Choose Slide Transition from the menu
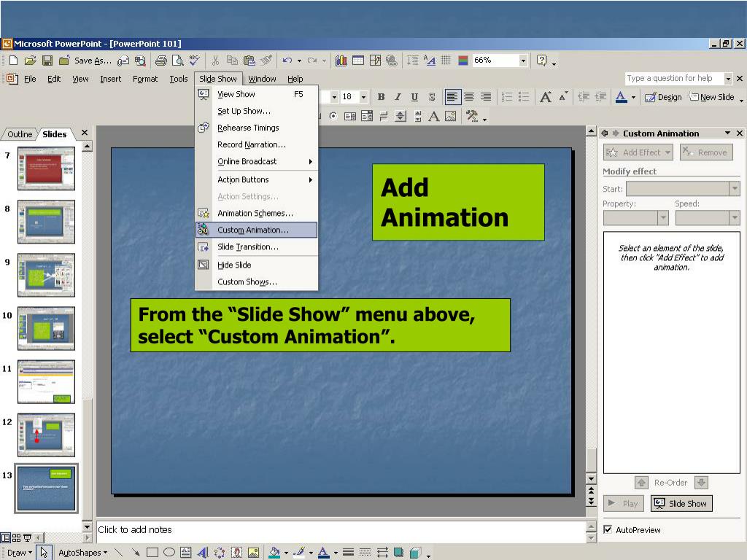Image resolution: width=747 pixels, height=560 pixels. click(x=257, y=246)
